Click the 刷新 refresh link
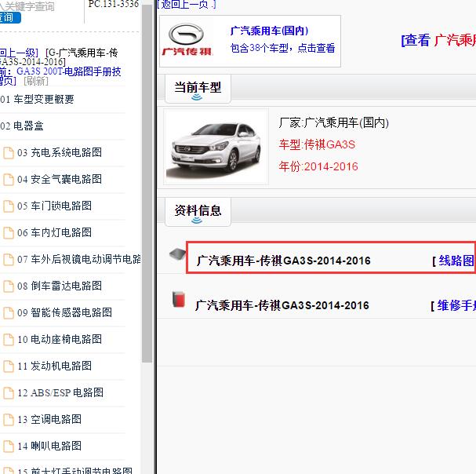The height and width of the screenshot is (474, 476). point(36,81)
